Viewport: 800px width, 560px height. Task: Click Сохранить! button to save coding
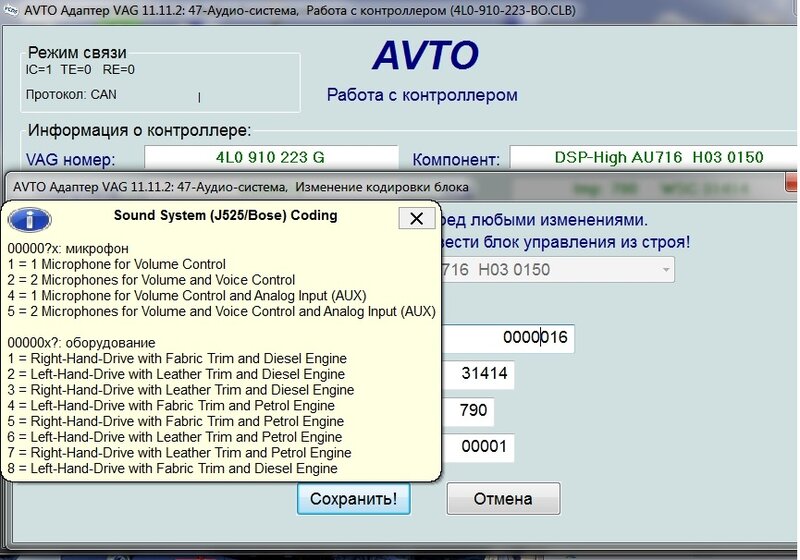pos(354,498)
